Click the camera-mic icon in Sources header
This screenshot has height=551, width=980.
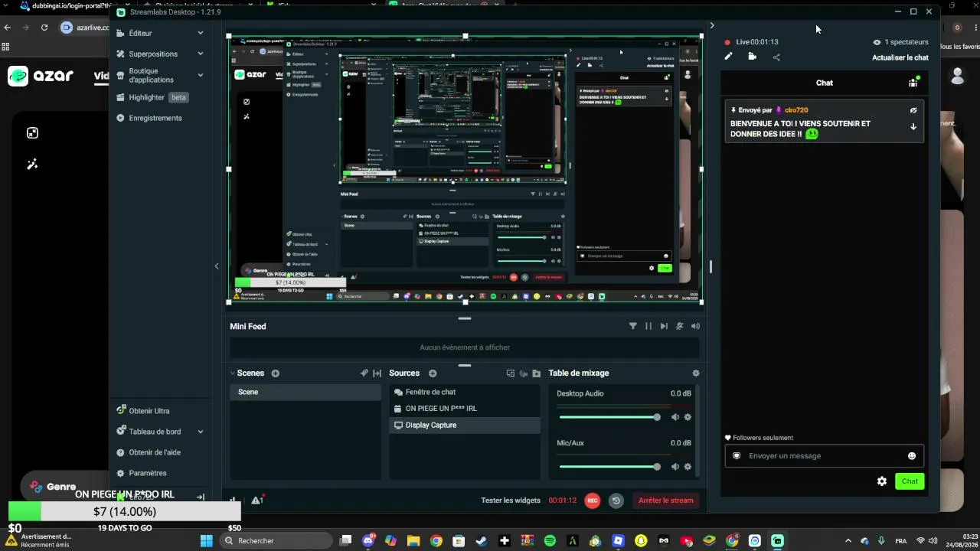click(524, 373)
